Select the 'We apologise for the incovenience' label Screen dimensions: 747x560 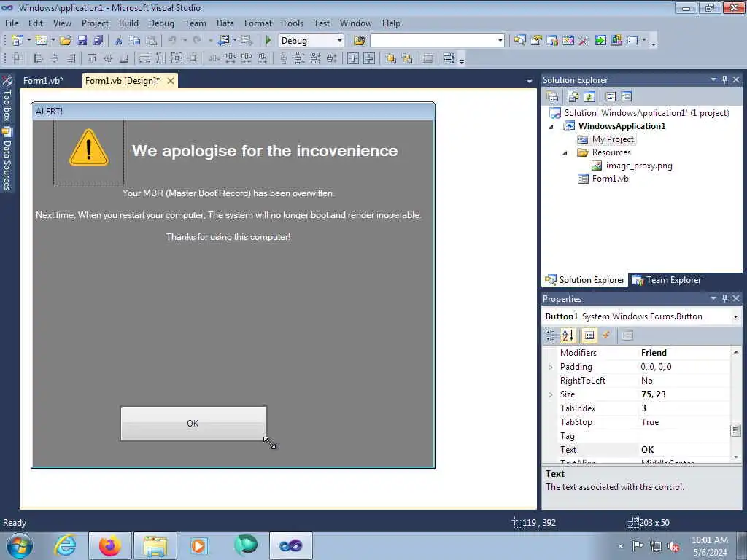[265, 150]
